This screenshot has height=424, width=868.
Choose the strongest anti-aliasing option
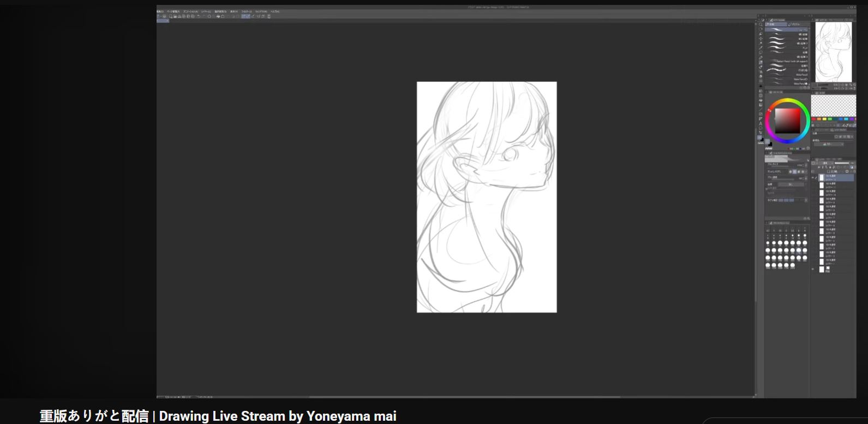804,171
